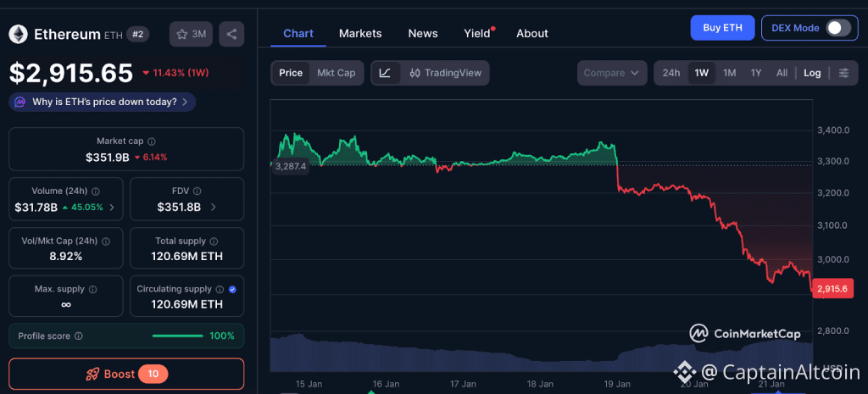Expand the FDV details chevron
Viewport: 868px width, 394px height.
coord(214,207)
